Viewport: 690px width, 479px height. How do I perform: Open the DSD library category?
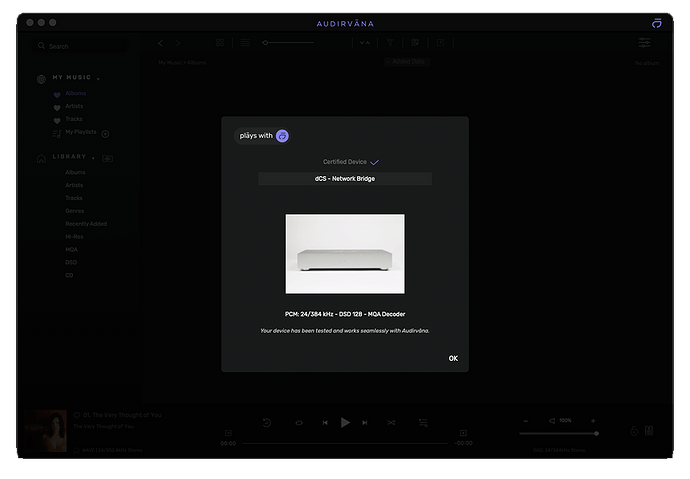click(x=71, y=263)
